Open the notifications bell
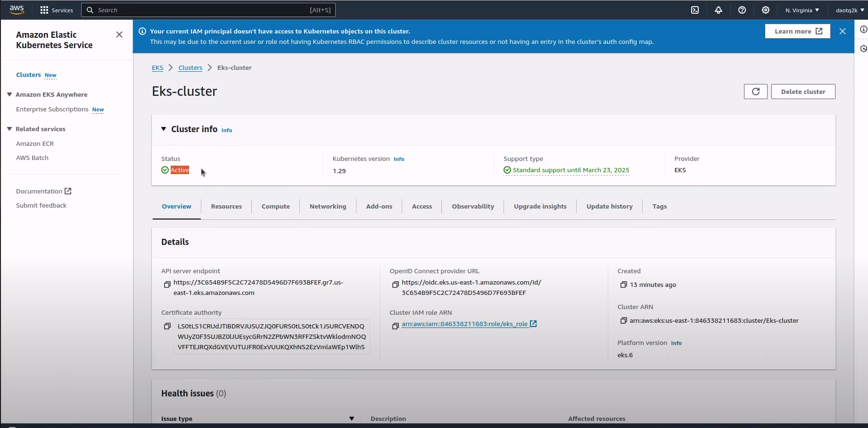Screen dimensions: 868x428 pos(719,10)
